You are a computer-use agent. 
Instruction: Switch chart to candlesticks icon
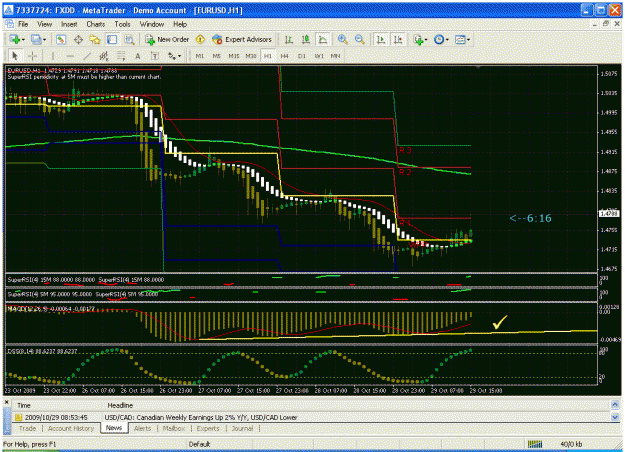306,39
